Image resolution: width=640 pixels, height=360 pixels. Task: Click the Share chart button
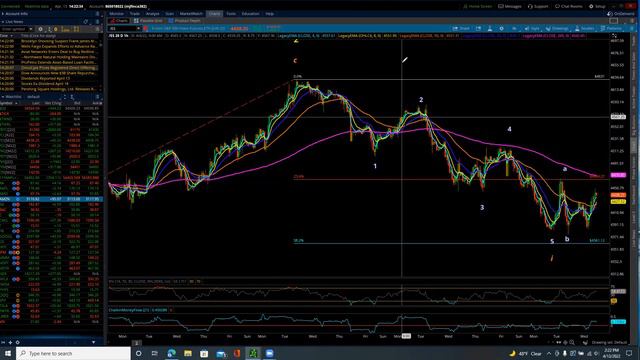click(x=462, y=29)
